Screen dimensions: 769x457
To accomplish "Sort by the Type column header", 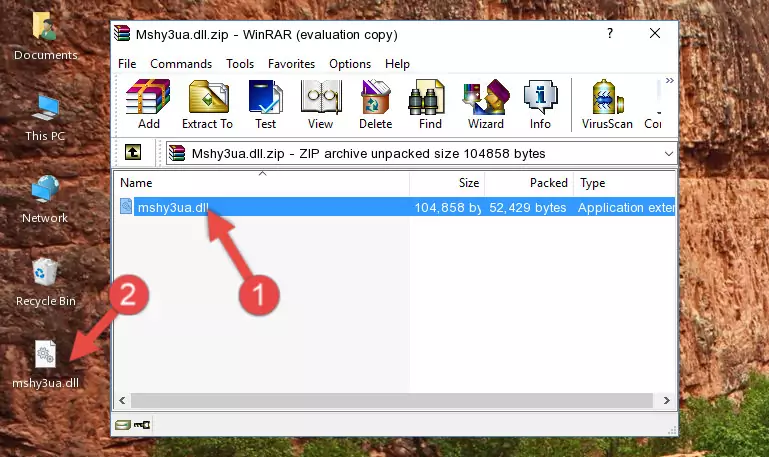I will point(625,183).
